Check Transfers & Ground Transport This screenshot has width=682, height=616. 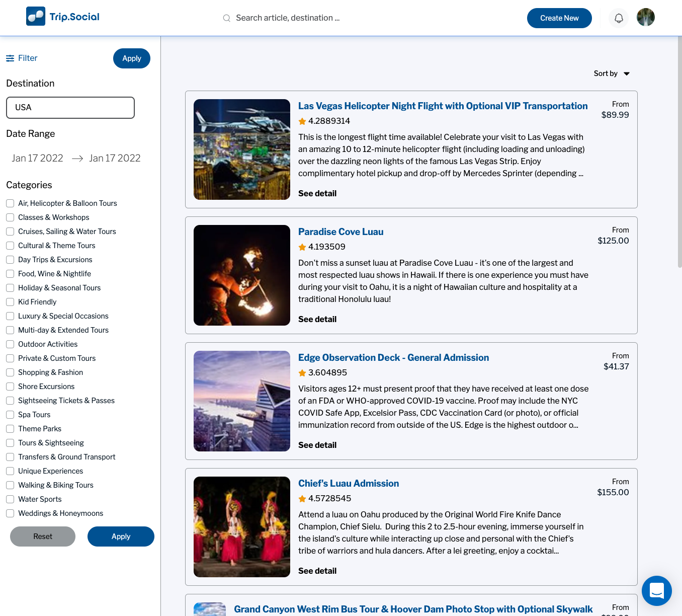point(10,457)
